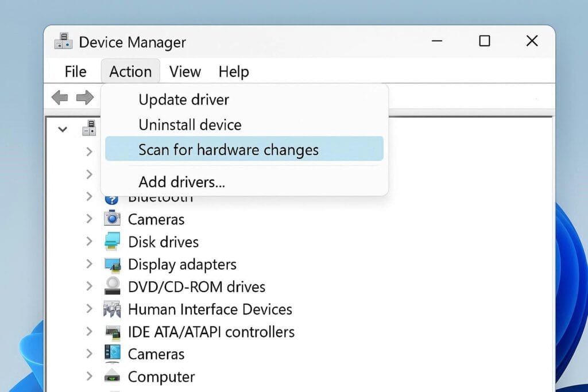This screenshot has height=392, width=588.
Task: Click the Back arrow toolbar icon
Action: pos(59,98)
